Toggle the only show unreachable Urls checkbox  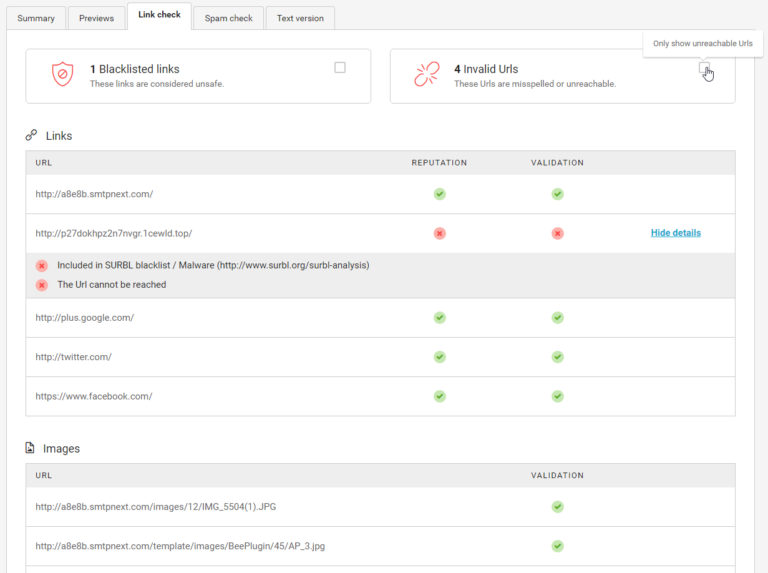coord(704,68)
